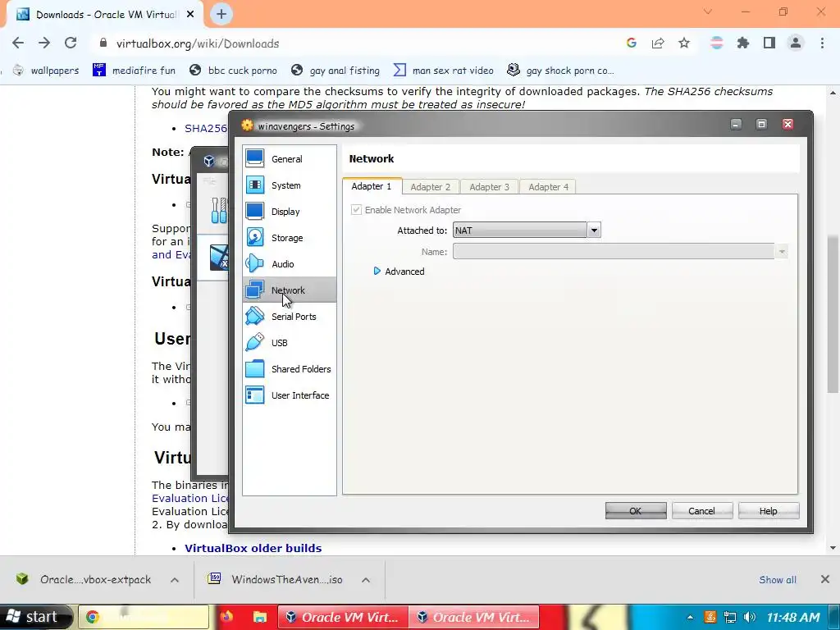Viewport: 840px width, 630px height.
Task: Select the Display monitor icon
Action: point(254,211)
